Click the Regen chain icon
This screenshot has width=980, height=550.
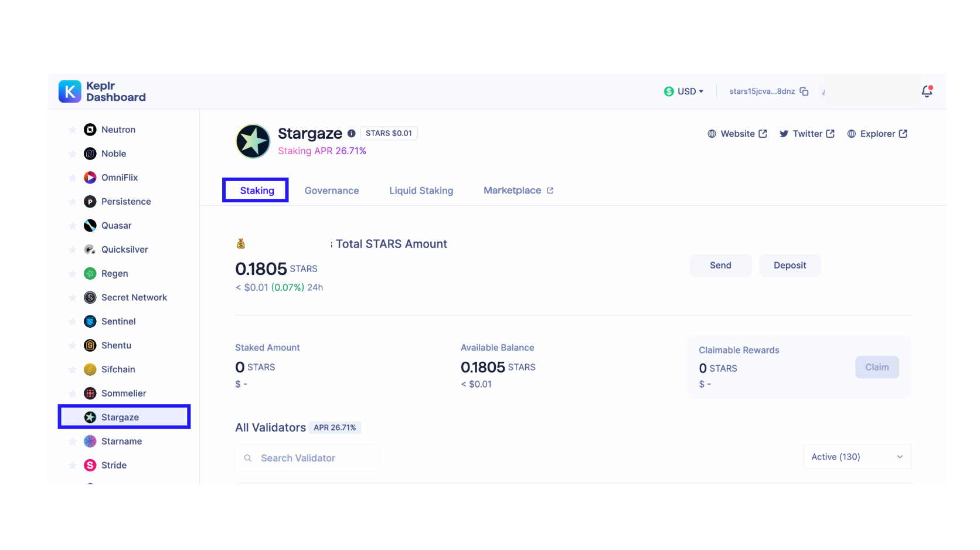pyautogui.click(x=90, y=274)
